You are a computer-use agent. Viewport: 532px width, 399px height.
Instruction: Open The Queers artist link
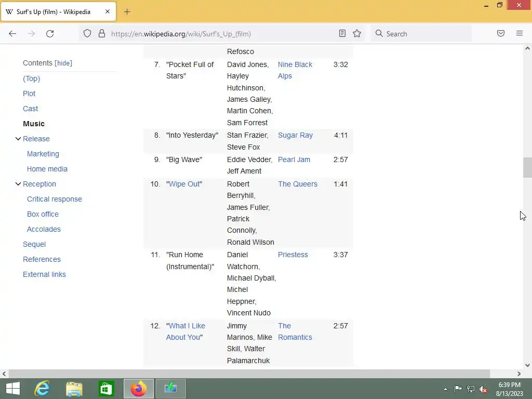click(298, 184)
